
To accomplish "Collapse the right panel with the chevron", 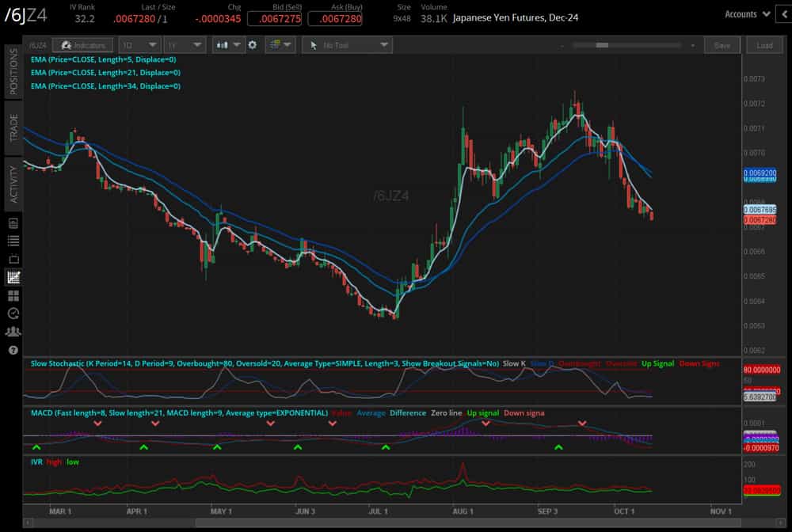I will [785, 13].
